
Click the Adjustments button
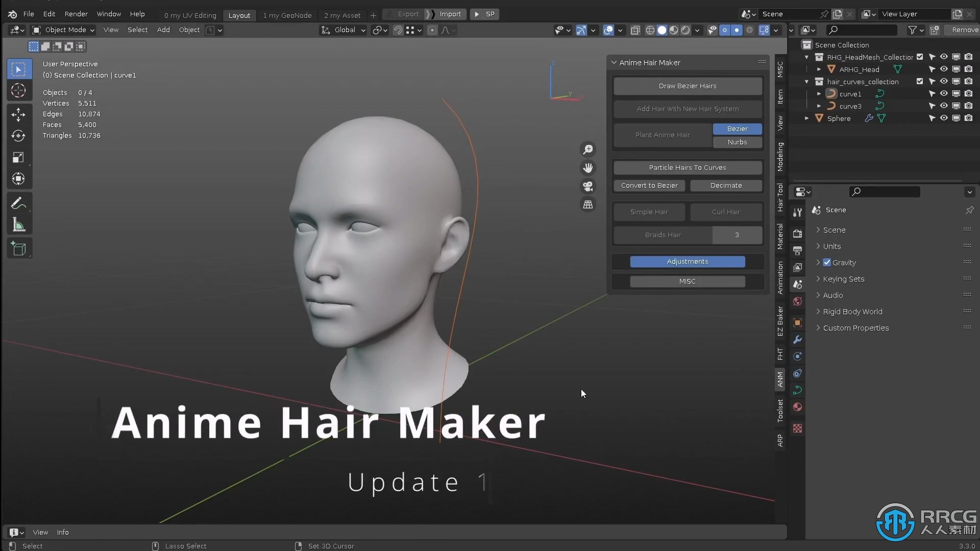[688, 261]
